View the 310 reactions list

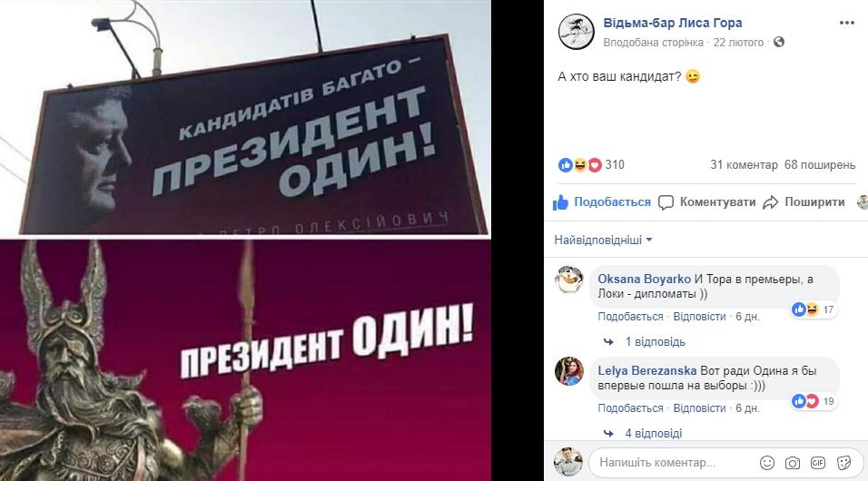click(x=615, y=165)
